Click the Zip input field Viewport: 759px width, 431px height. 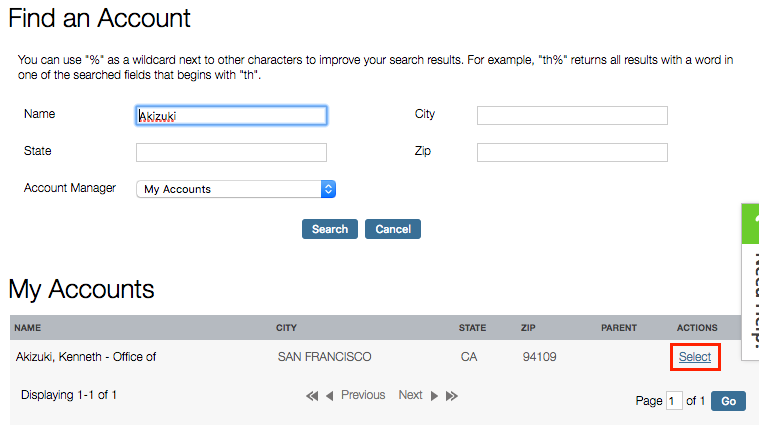572,153
